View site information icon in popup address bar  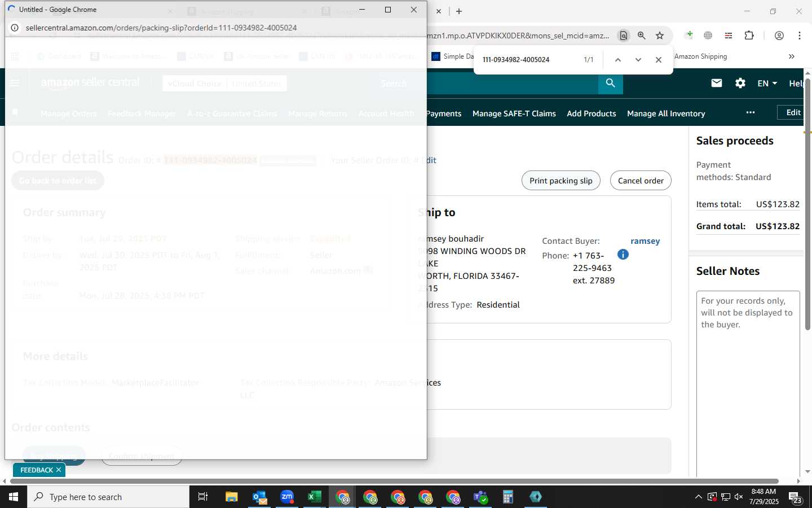point(15,28)
